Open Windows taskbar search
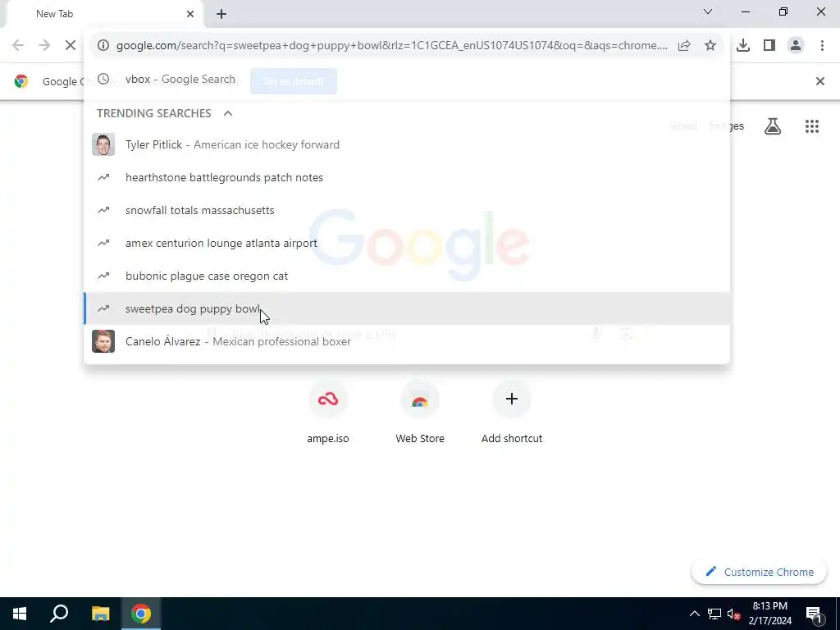Viewport: 840px width, 630px height. point(59,614)
